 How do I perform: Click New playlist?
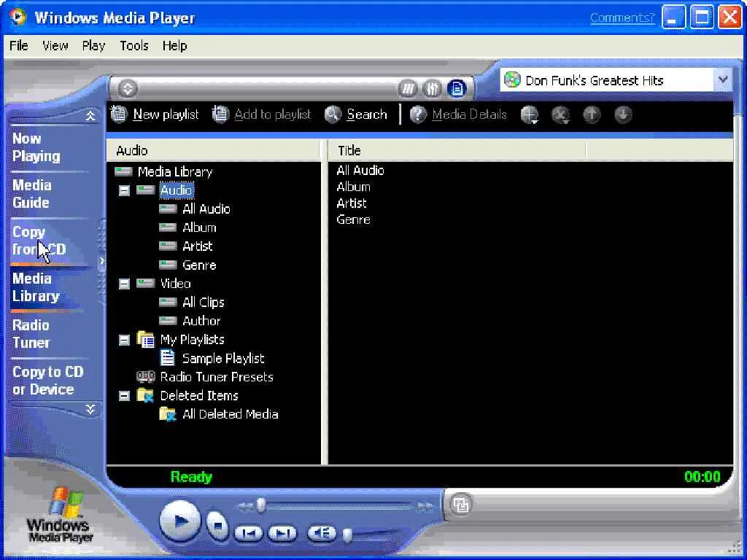pyautogui.click(x=155, y=114)
